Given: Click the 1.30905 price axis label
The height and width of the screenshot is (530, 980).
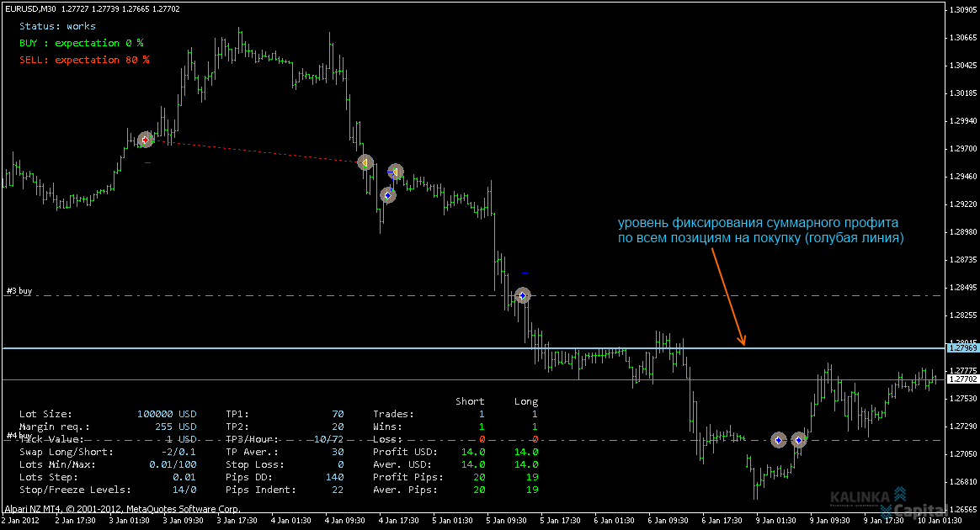Looking at the screenshot, I should point(964,10).
